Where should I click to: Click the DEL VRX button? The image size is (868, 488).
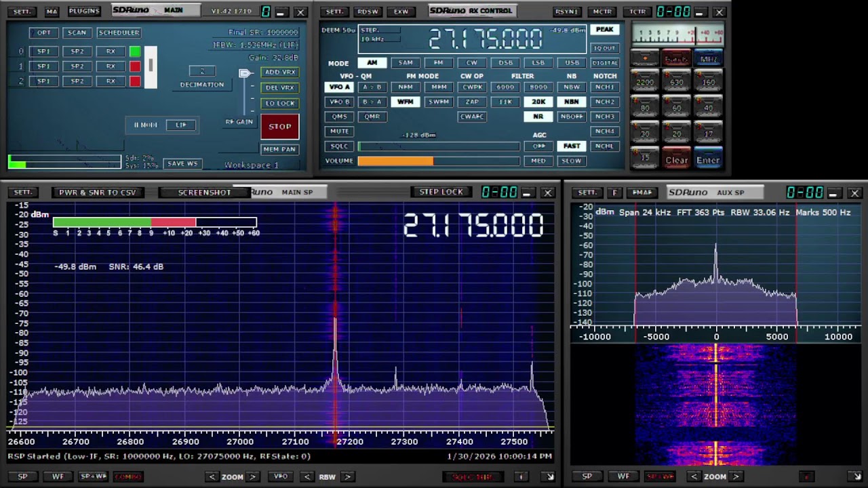click(x=280, y=87)
